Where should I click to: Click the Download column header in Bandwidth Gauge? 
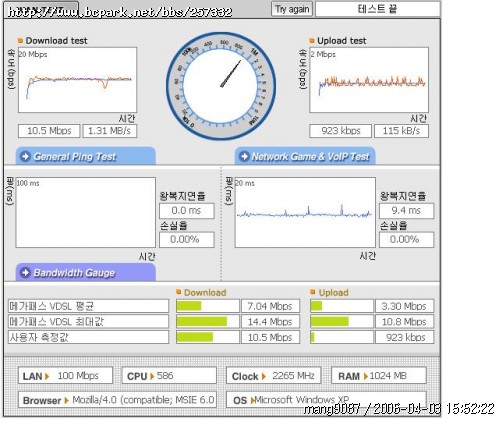pyautogui.click(x=205, y=292)
